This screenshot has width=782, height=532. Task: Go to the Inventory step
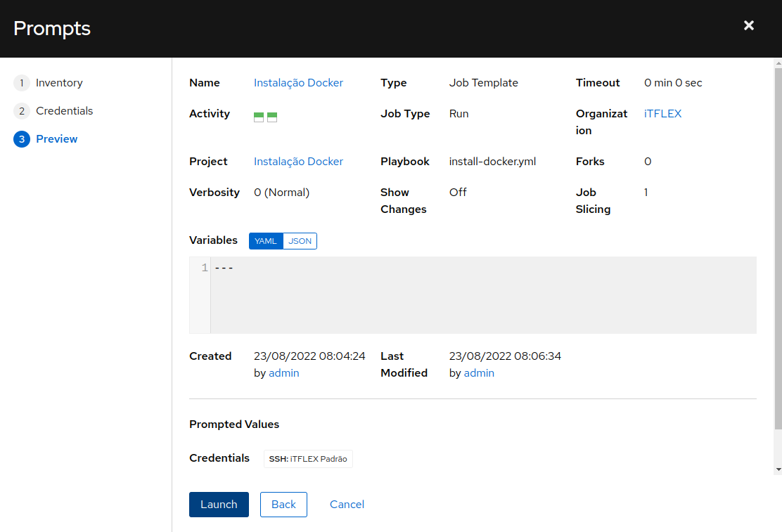point(49,83)
